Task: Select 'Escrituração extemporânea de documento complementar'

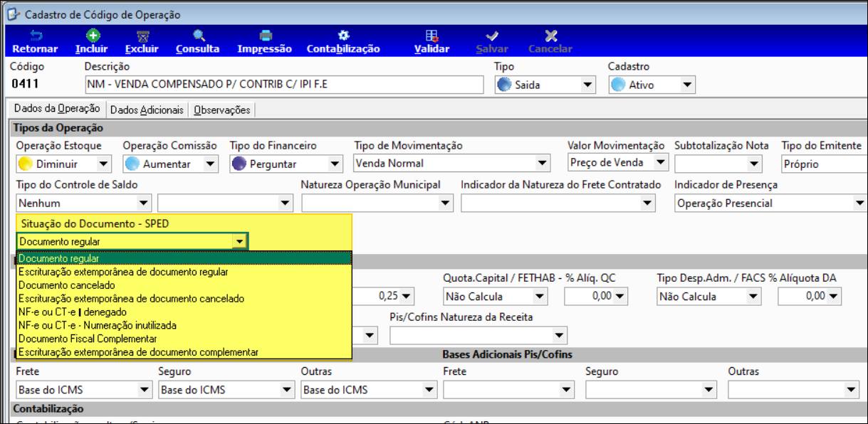Action: click(184, 352)
